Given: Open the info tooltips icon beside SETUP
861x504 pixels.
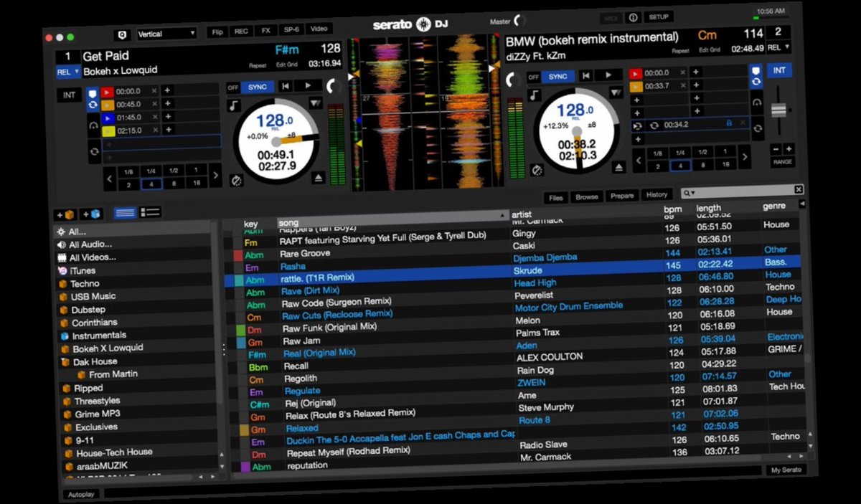Looking at the screenshot, I should (x=633, y=17).
